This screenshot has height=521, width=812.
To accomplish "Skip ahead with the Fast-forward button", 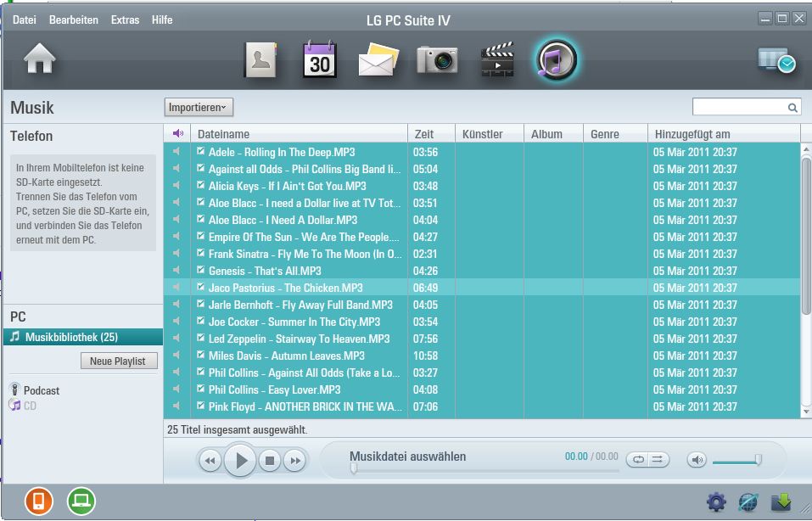I will coord(295,461).
